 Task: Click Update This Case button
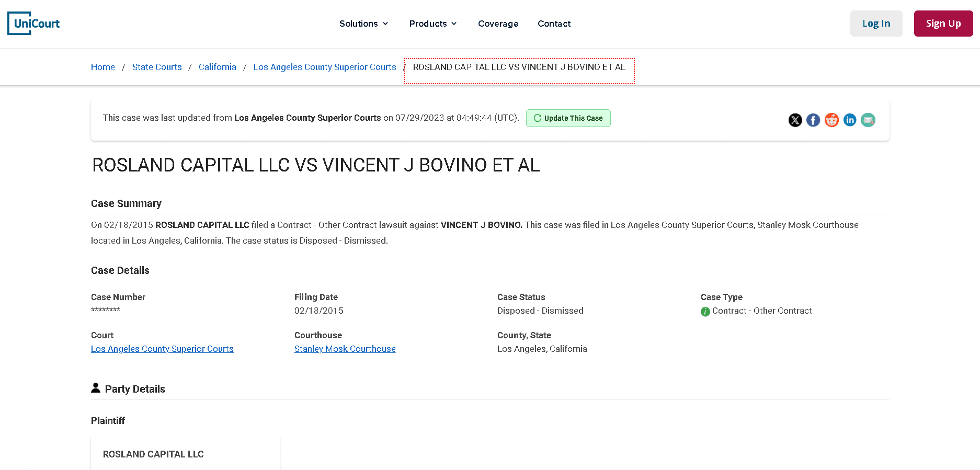[568, 118]
